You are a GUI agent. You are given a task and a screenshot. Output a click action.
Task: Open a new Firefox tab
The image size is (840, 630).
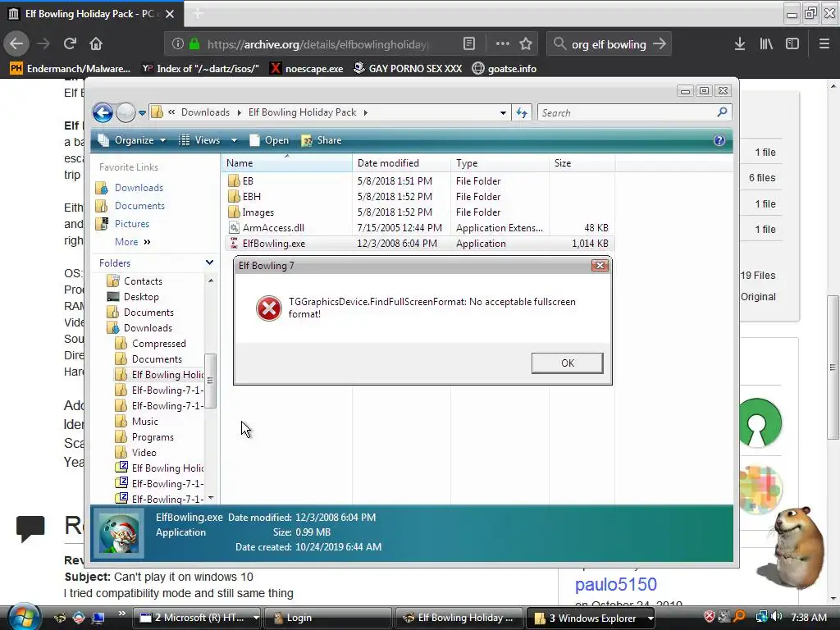click(198, 14)
